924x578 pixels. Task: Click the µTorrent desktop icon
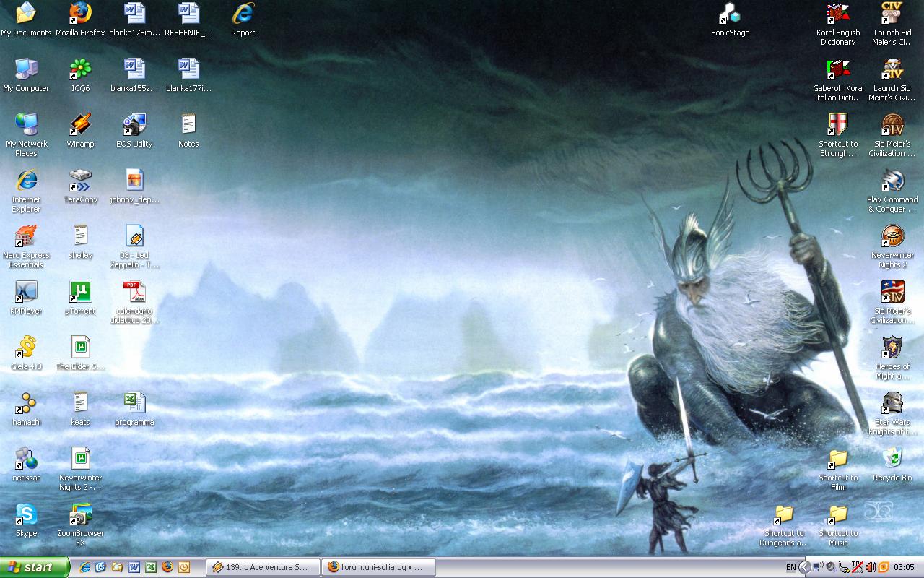pyautogui.click(x=80, y=292)
